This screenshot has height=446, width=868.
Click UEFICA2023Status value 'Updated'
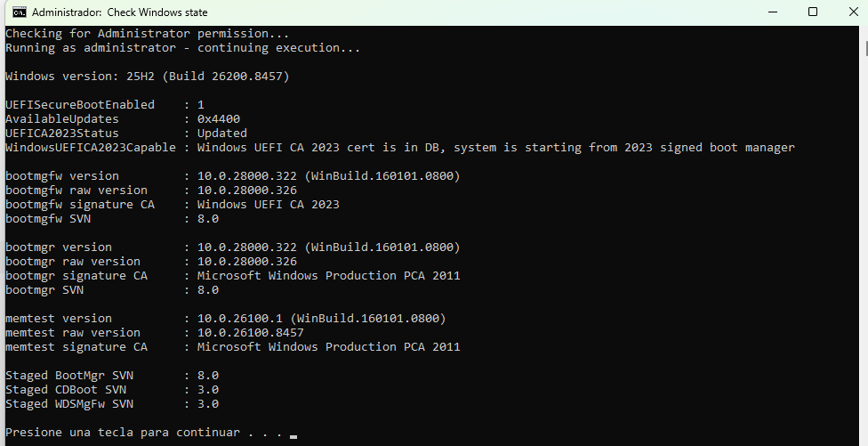[222, 134]
